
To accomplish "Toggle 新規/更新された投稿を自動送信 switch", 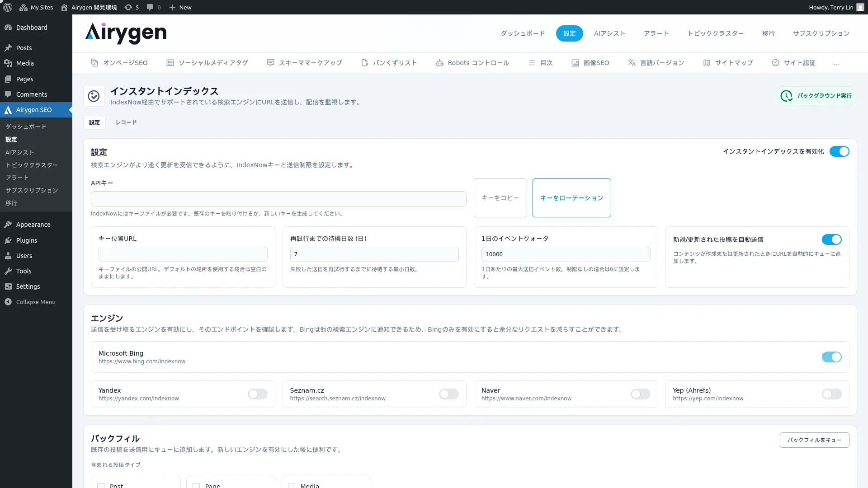I will [x=831, y=239].
